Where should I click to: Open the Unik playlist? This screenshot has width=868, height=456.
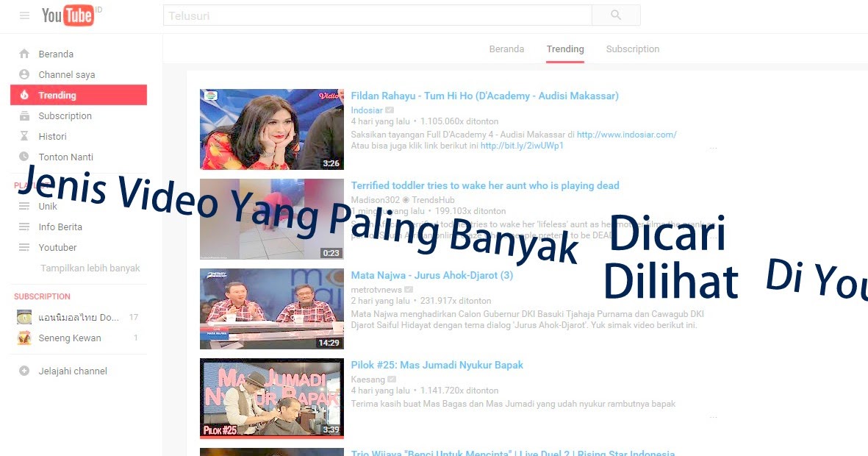click(x=48, y=207)
